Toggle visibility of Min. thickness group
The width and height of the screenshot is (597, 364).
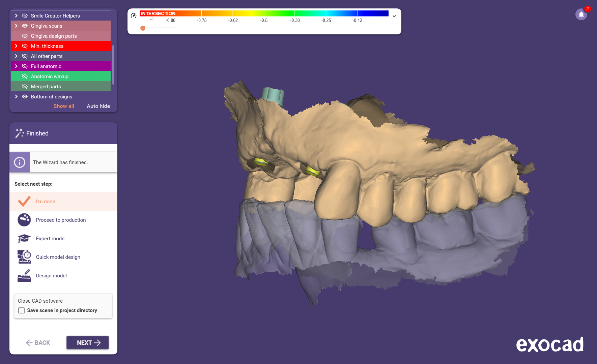click(x=25, y=46)
